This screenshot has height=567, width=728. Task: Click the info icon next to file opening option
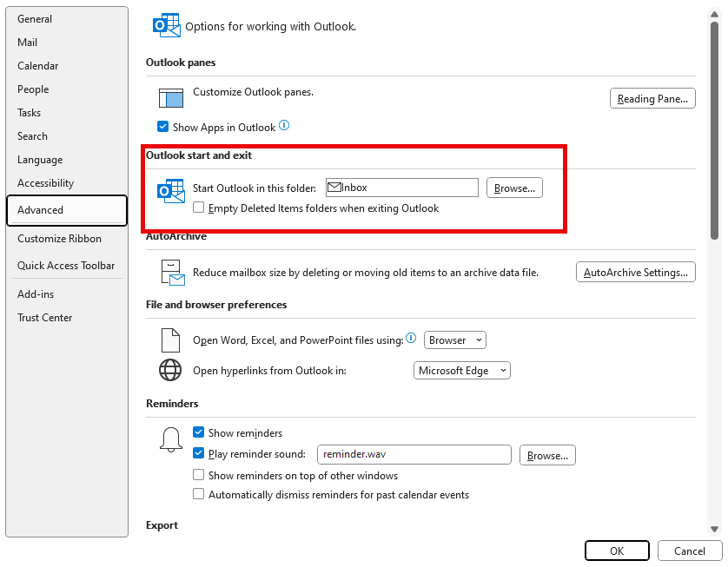410,337
